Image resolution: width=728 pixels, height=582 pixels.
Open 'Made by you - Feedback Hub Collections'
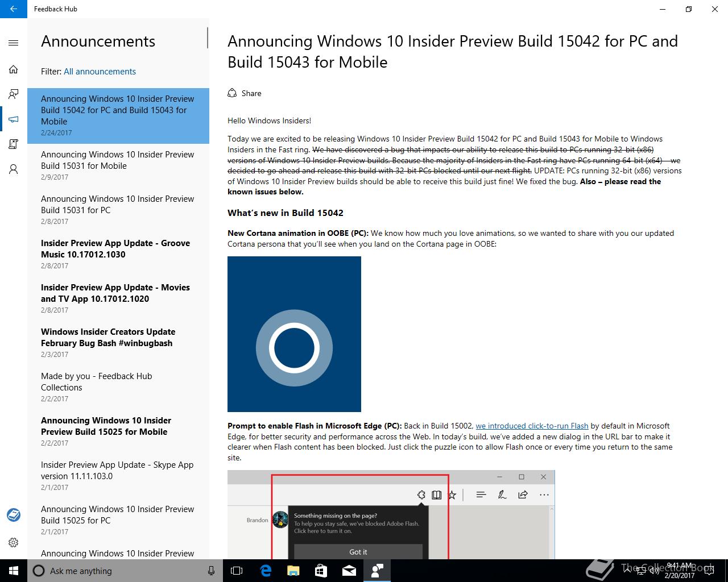pos(118,387)
